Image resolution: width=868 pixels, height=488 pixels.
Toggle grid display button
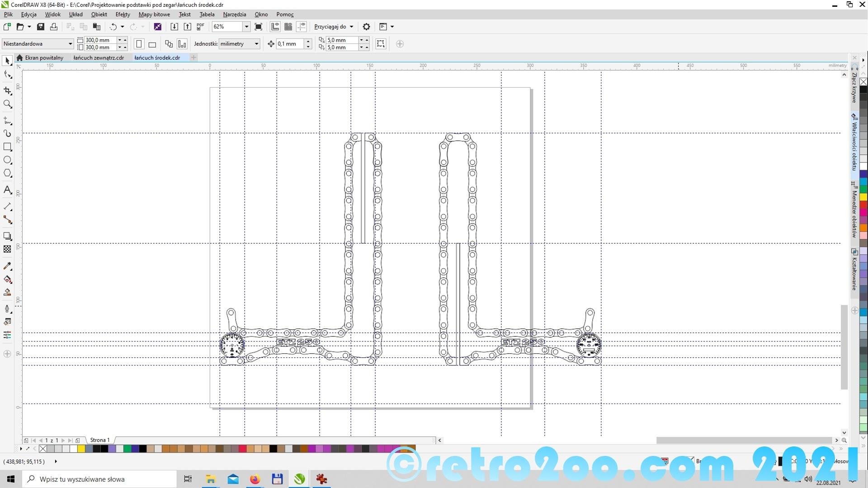[x=288, y=27]
